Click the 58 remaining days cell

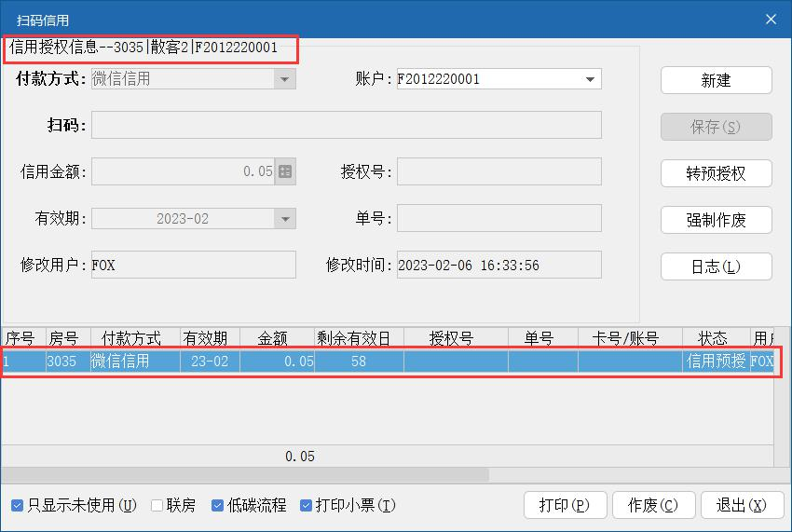(359, 361)
